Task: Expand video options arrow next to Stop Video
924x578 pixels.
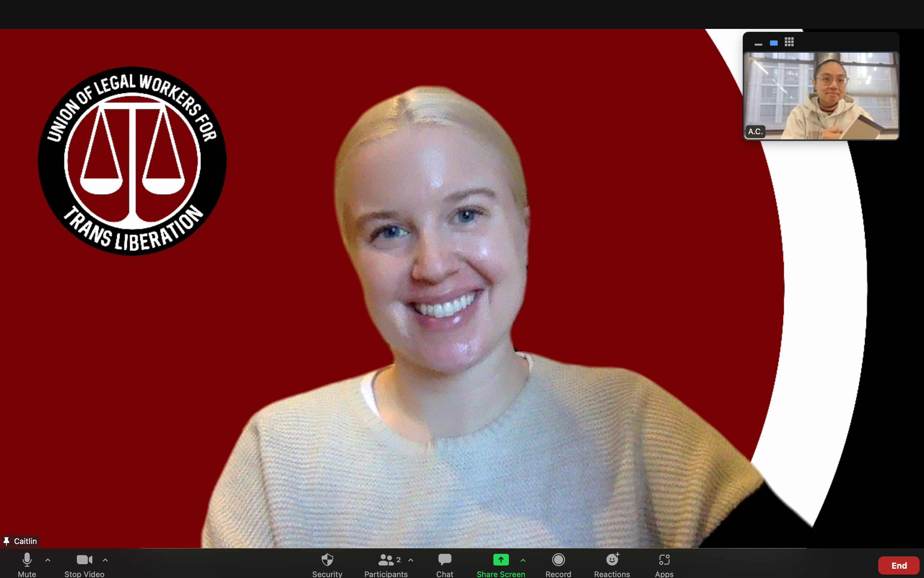Action: (105, 560)
